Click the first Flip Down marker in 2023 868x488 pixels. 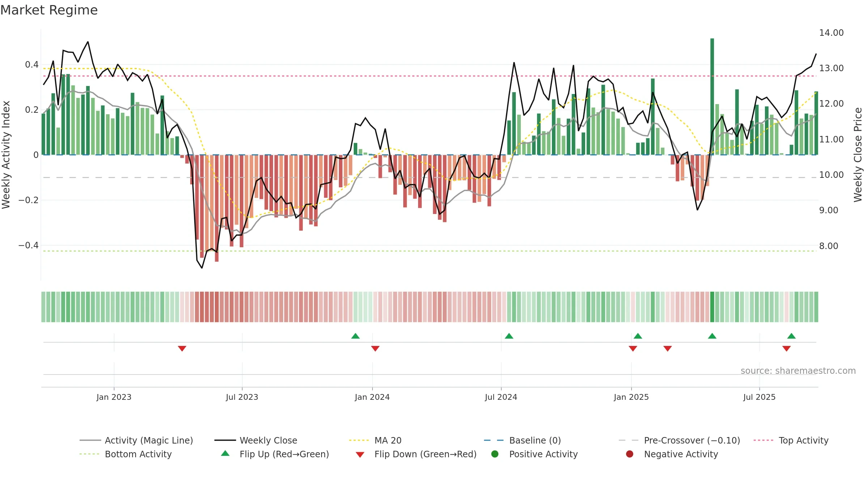(182, 348)
